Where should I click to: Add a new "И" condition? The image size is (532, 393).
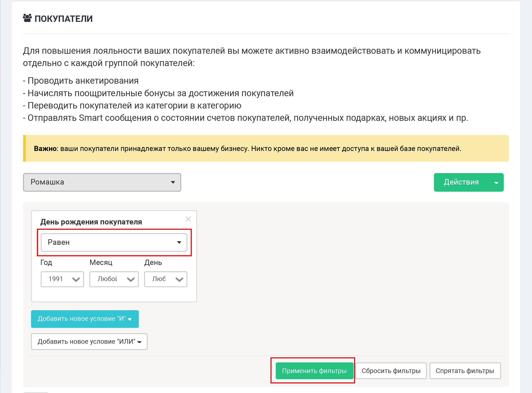point(85,319)
